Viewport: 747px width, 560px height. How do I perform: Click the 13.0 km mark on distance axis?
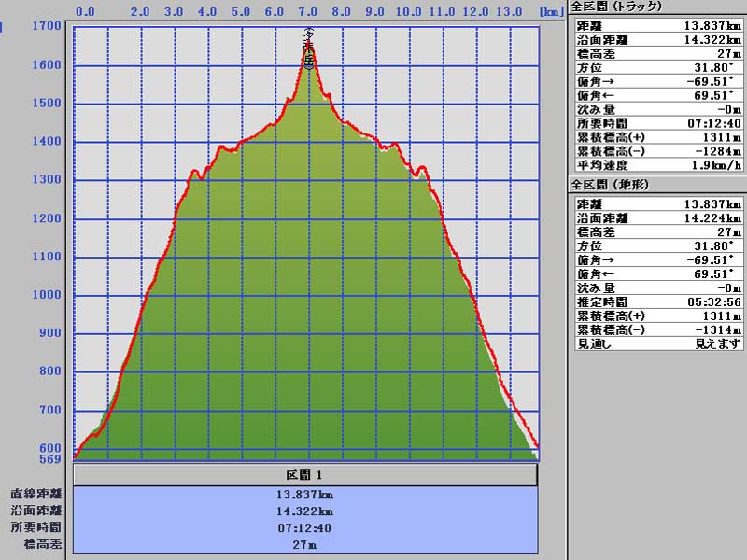click(x=510, y=12)
